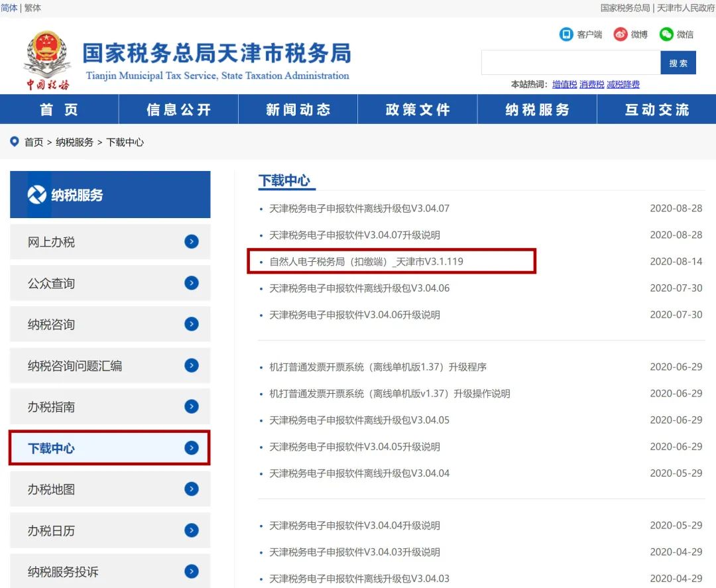Open 离线升级包V3.04.07 download link
This screenshot has width=716, height=588.
pyautogui.click(x=359, y=209)
